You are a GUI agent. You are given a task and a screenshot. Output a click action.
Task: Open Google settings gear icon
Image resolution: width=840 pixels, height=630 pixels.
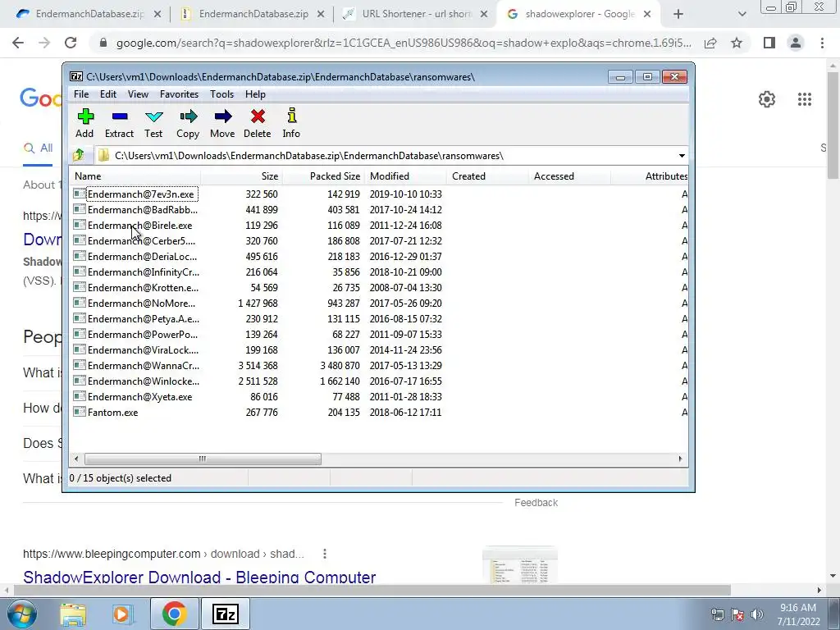(767, 99)
